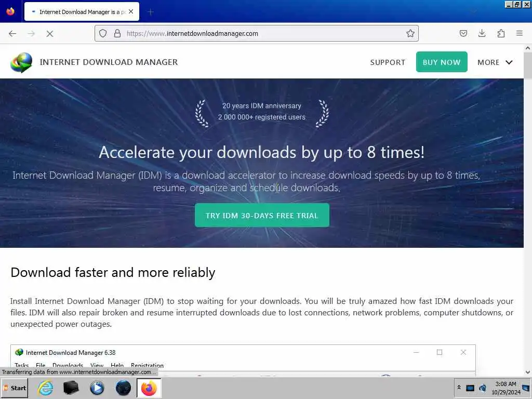Open the Downloads menu in the IDM screenshot
This screenshot has height=399, width=532.
point(68,365)
